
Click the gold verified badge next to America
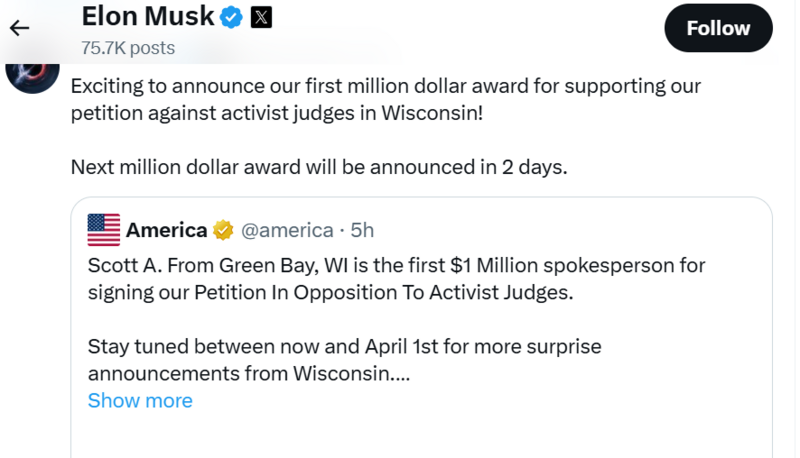tap(223, 230)
